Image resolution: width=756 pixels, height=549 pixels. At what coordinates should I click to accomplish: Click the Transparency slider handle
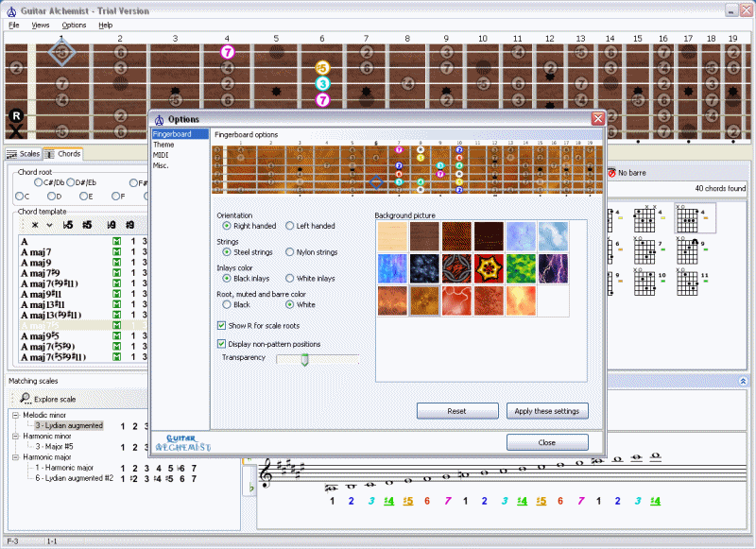[304, 359]
